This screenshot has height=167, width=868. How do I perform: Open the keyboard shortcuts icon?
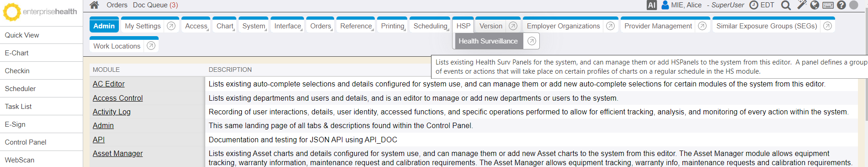click(828, 5)
